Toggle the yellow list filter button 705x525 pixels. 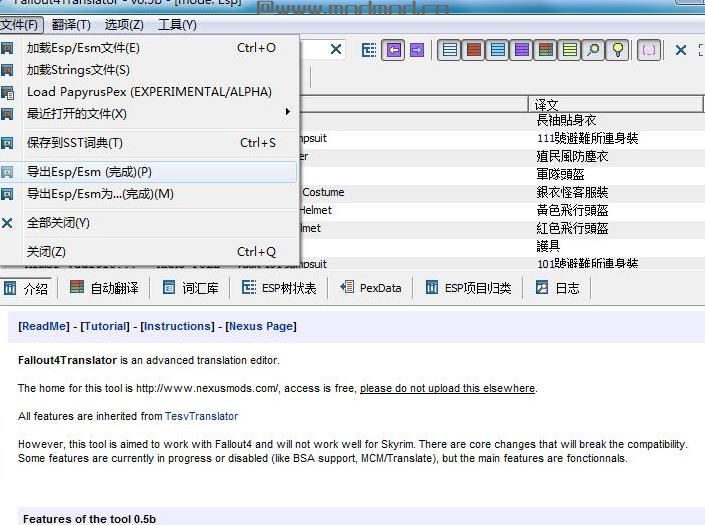pos(570,50)
